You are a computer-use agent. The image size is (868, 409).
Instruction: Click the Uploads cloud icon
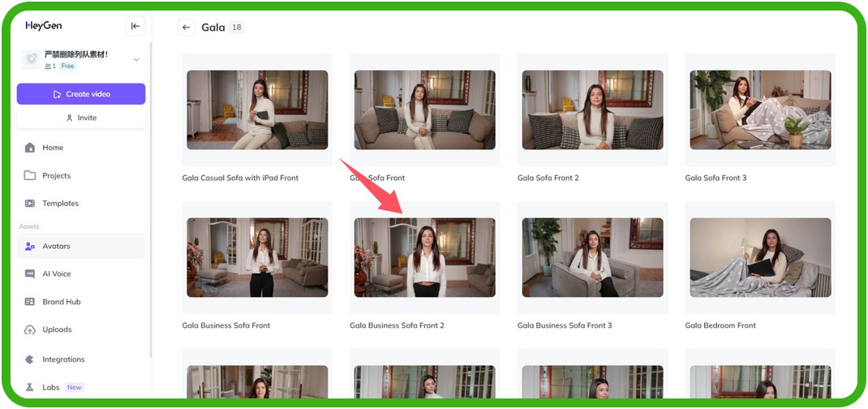[30, 329]
